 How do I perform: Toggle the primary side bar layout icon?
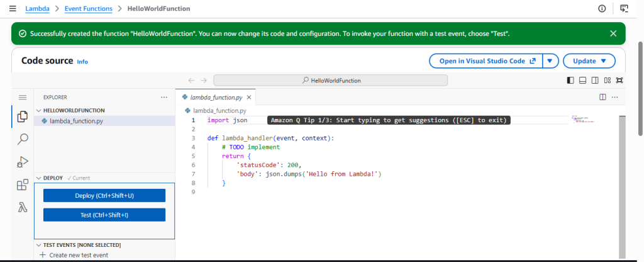point(570,80)
